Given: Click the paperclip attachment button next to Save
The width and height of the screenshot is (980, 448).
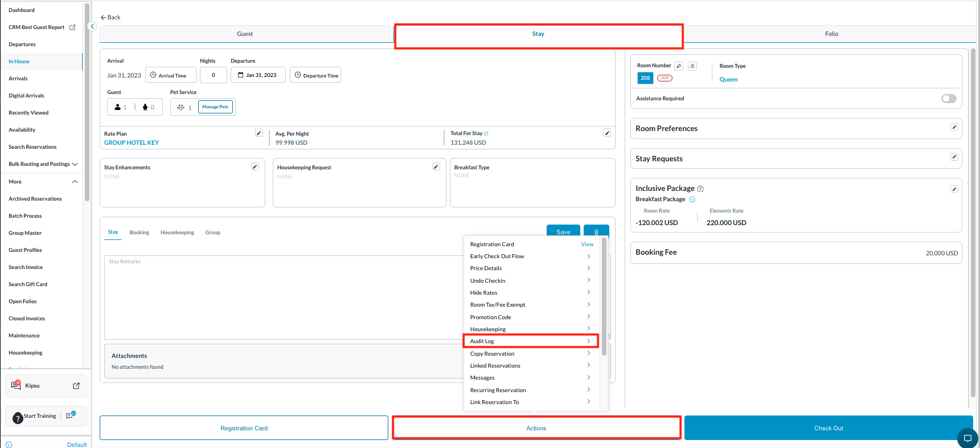Looking at the screenshot, I should tap(596, 231).
